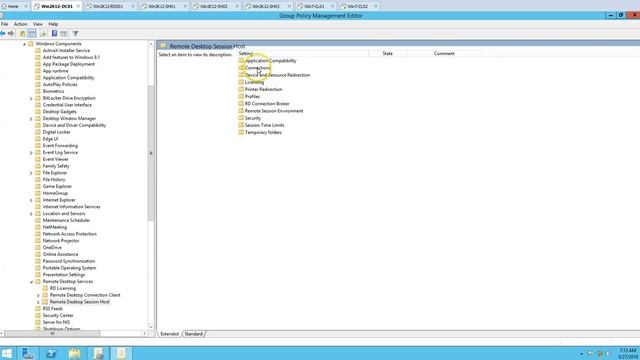Viewport: 640px width, 360px height.
Task: Collapse the Windows Components node
Action: tap(24, 44)
